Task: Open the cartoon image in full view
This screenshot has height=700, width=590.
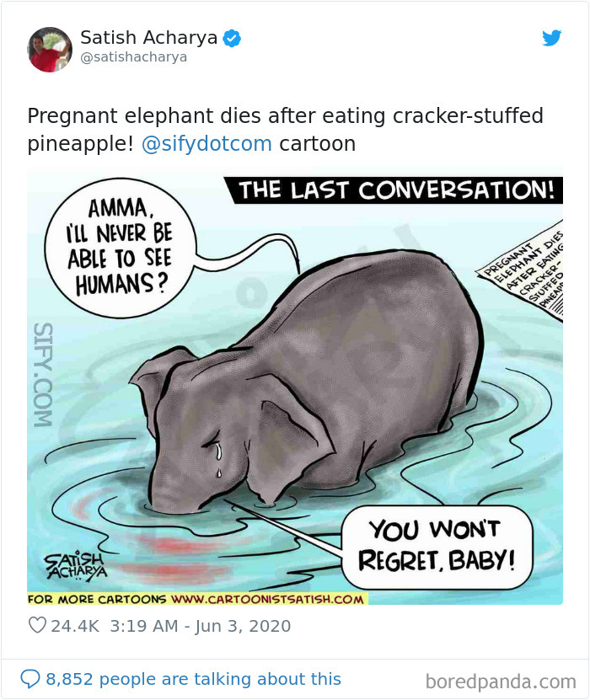Action: click(295, 379)
